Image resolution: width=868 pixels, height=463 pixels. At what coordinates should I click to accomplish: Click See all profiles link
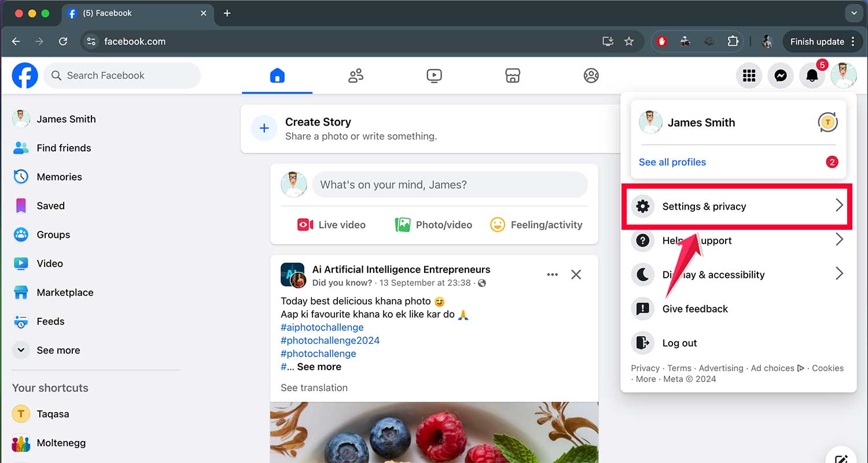(x=672, y=162)
